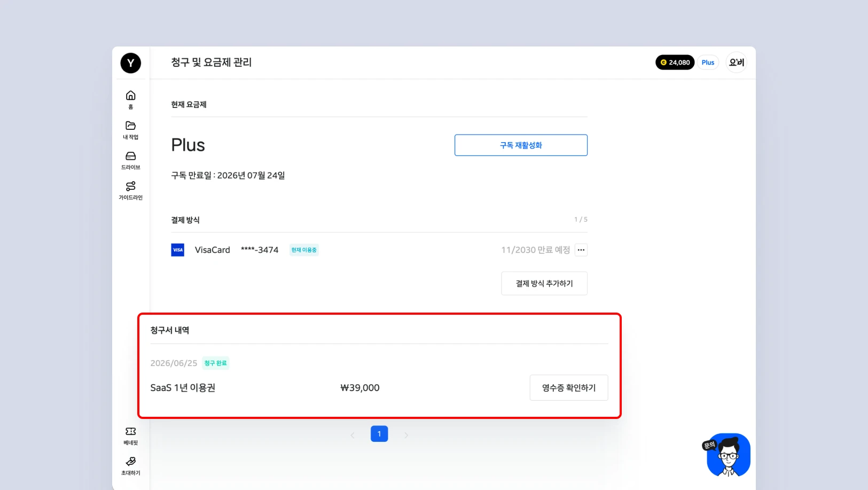Click the 청구 완료 status tag
The width and height of the screenshot is (868, 490).
tap(215, 363)
